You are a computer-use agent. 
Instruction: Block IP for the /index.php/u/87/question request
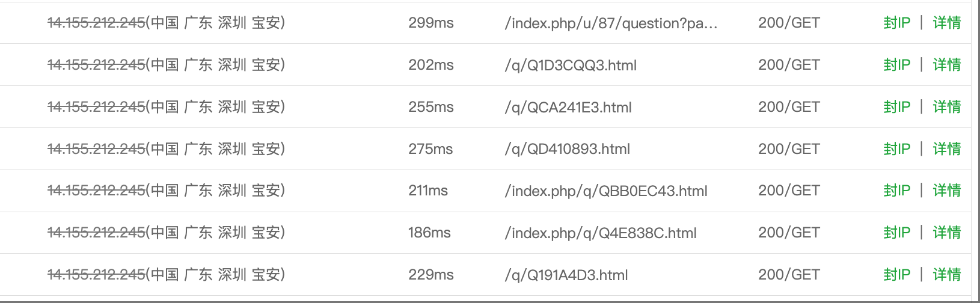896,23
